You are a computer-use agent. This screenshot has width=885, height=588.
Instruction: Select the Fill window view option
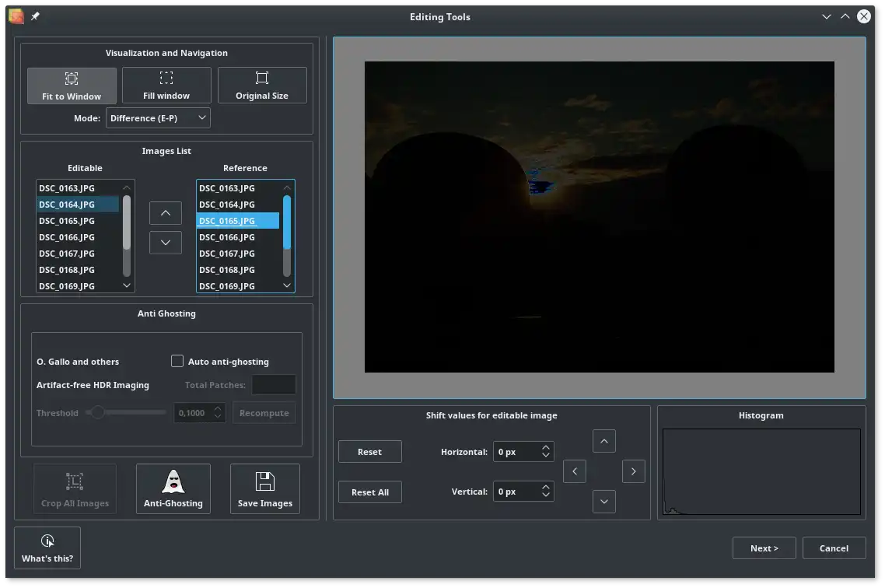166,86
